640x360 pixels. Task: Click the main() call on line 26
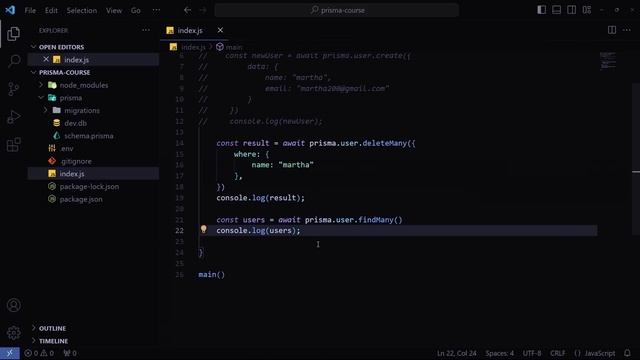click(x=211, y=274)
